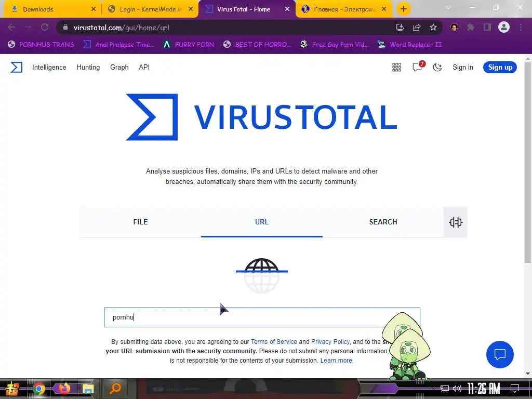Click the browser back arrow
This screenshot has height=399, width=532.
[x=11, y=28]
